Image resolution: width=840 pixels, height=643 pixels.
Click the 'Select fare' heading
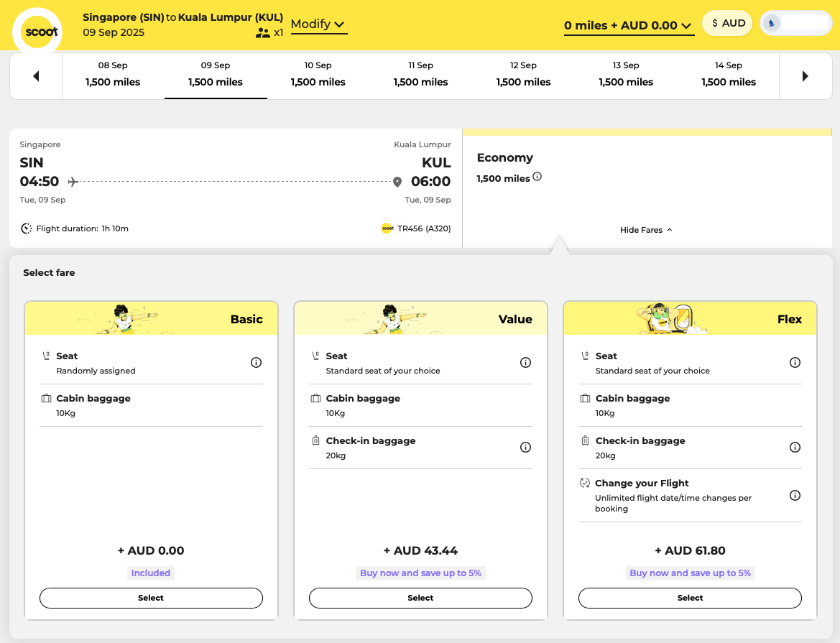pyautogui.click(x=49, y=273)
